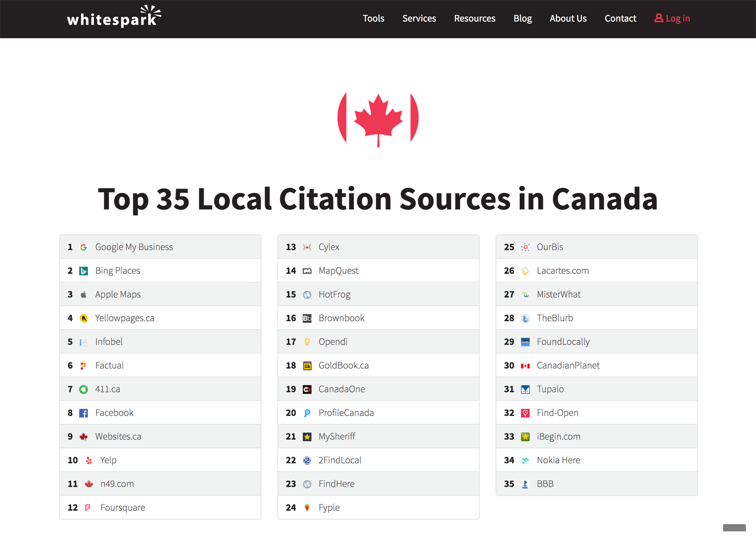
Task: Click the GoldBook.ca icon
Action: [307, 366]
